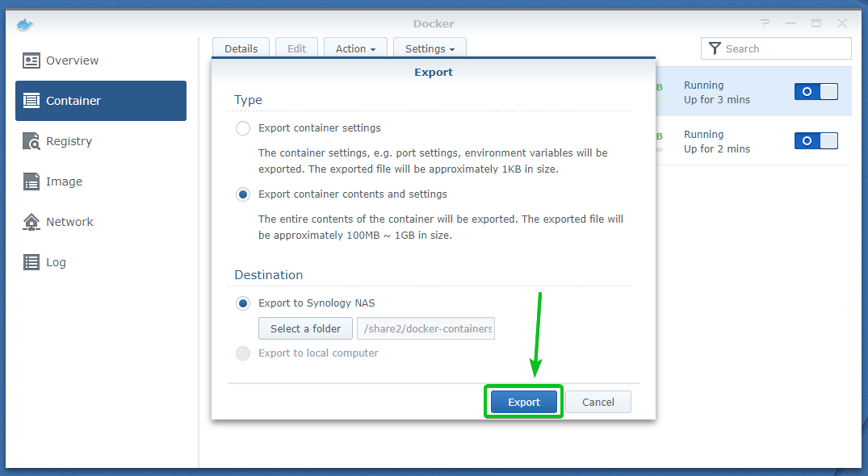Open Docker help question mark icon

click(x=765, y=23)
